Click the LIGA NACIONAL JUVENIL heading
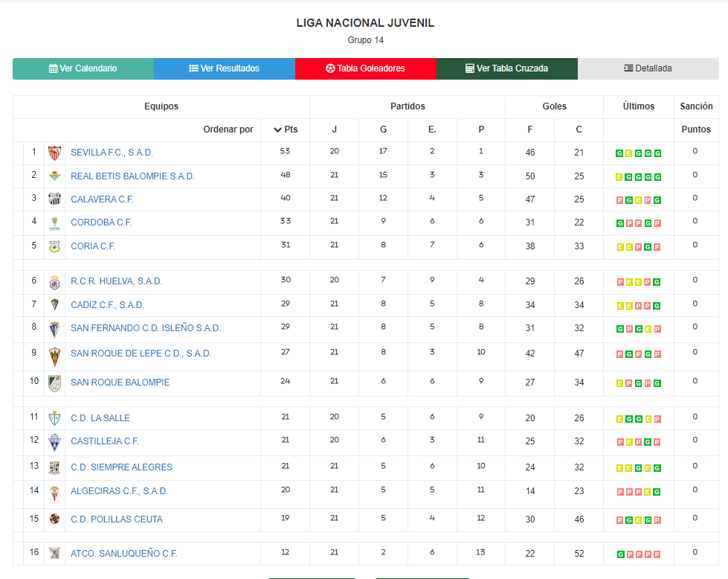Image resolution: width=728 pixels, height=579 pixels. [x=365, y=23]
